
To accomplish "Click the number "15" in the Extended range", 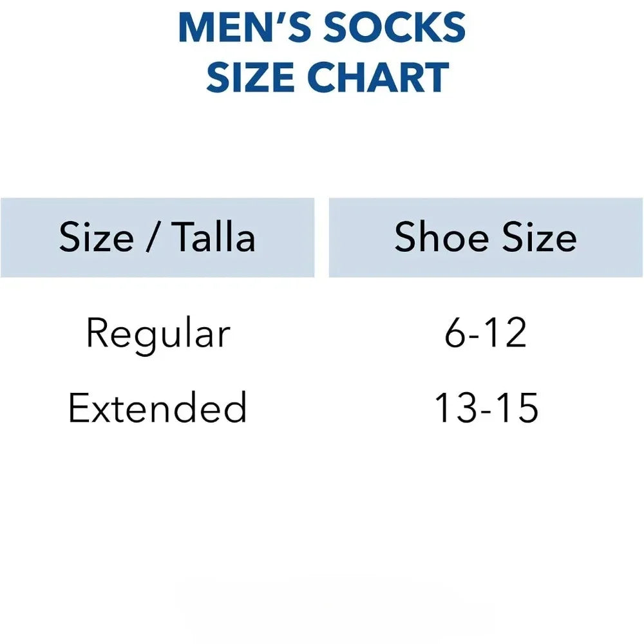I will click(518, 408).
